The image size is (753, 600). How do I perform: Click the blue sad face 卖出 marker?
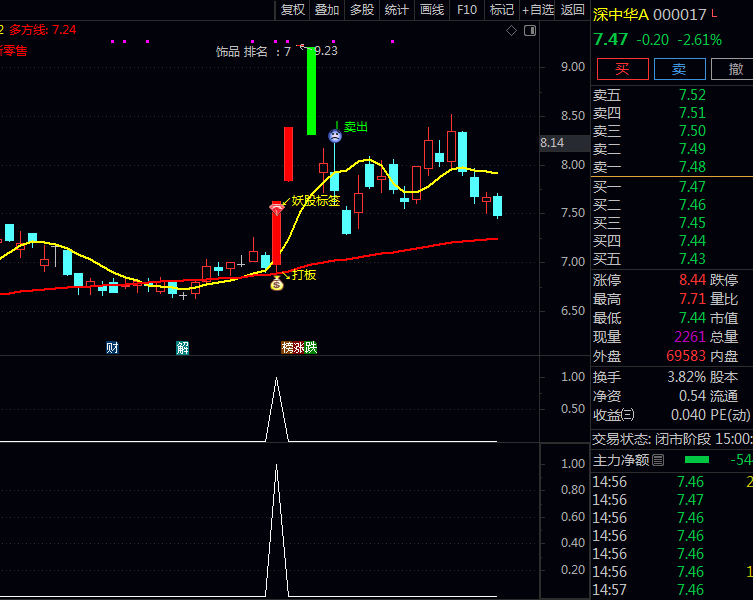tap(334, 134)
